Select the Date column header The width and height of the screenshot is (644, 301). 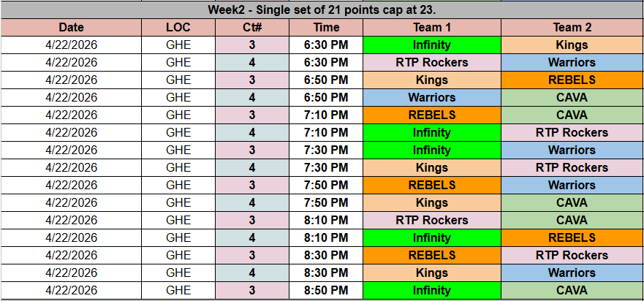point(72,27)
